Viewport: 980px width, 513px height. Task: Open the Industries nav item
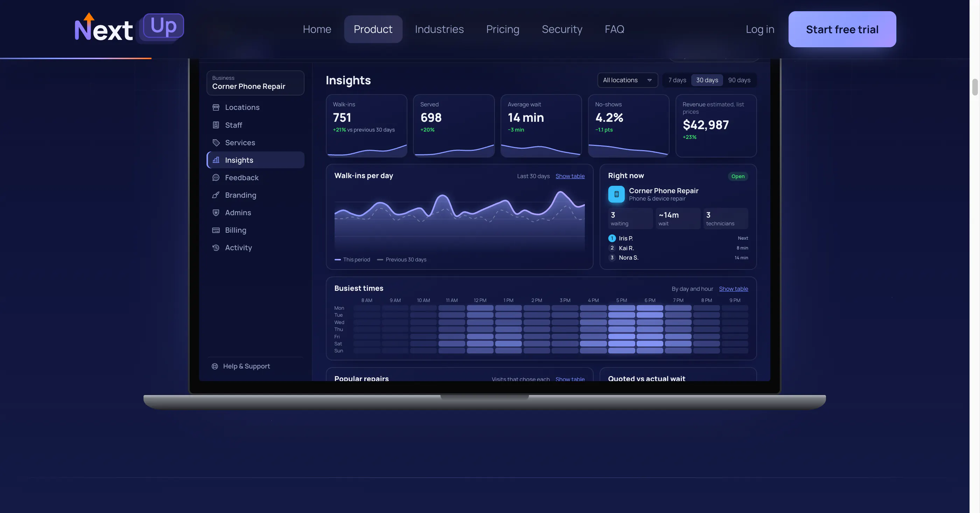coord(439,29)
